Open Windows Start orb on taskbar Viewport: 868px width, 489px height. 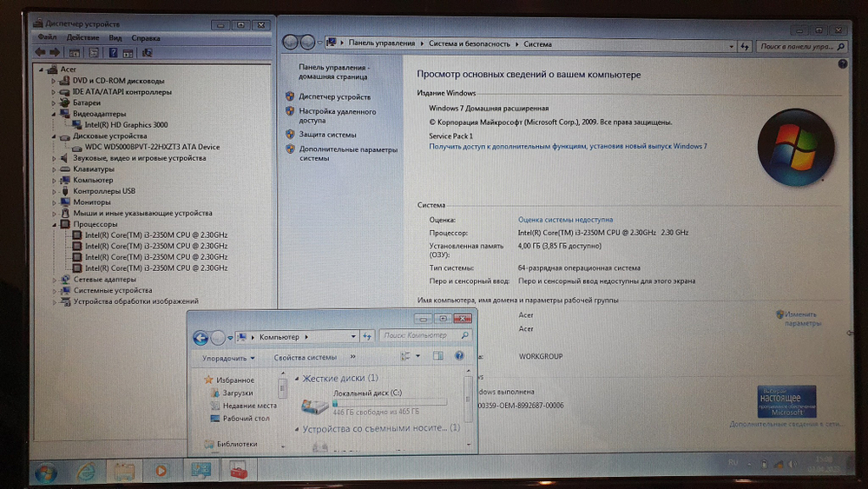click(46, 472)
